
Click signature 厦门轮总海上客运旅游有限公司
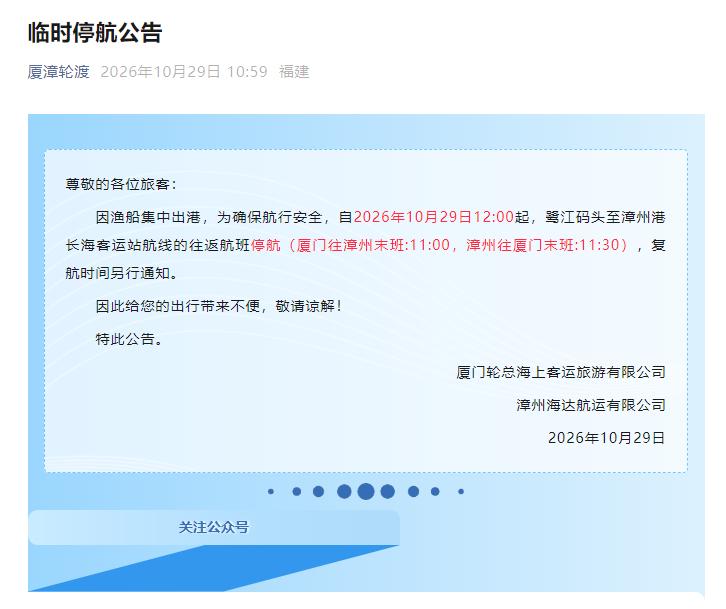point(561,372)
